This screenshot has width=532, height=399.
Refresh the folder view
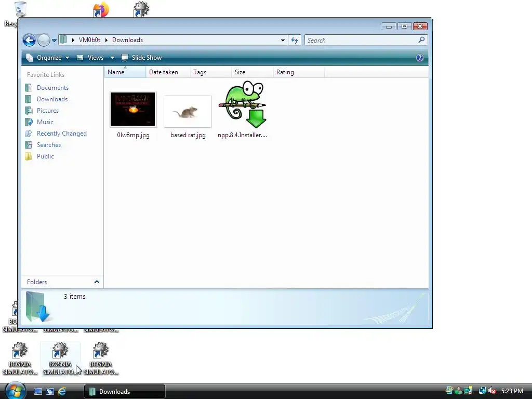pos(295,41)
